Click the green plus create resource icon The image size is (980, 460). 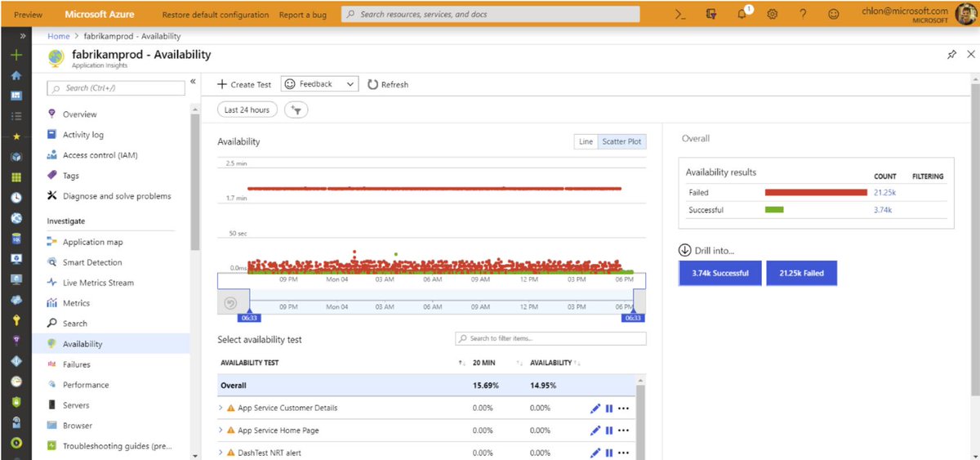pyautogui.click(x=16, y=55)
